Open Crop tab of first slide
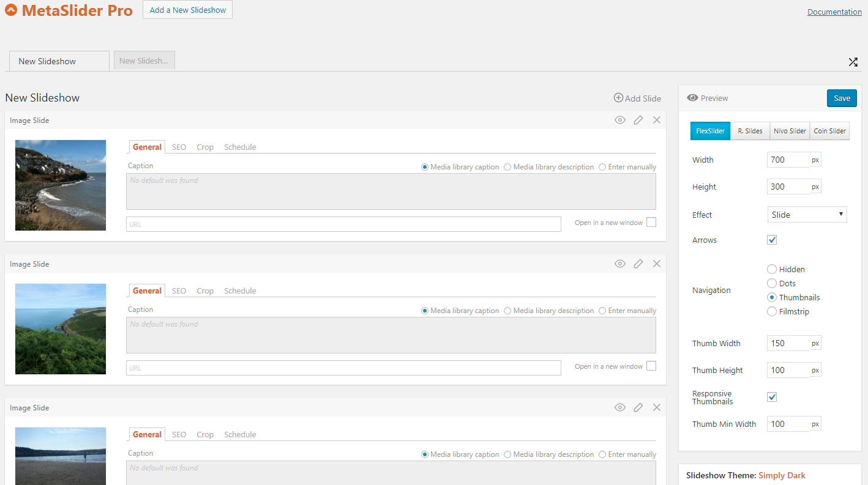 click(205, 147)
